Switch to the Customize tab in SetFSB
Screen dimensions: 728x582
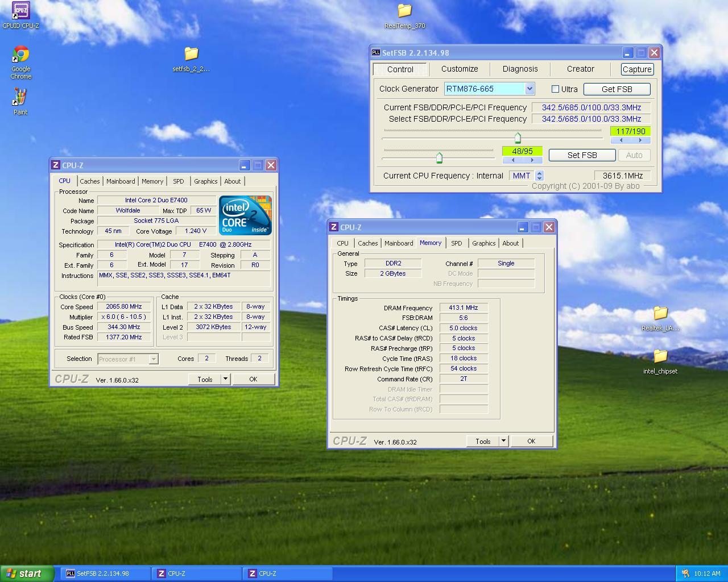click(460, 69)
